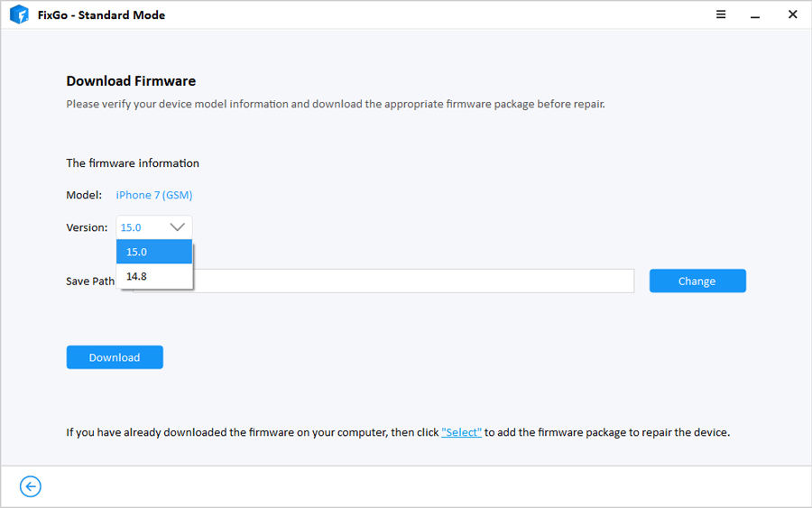Collapse the Version dropdown chevron arrow

pos(178,227)
